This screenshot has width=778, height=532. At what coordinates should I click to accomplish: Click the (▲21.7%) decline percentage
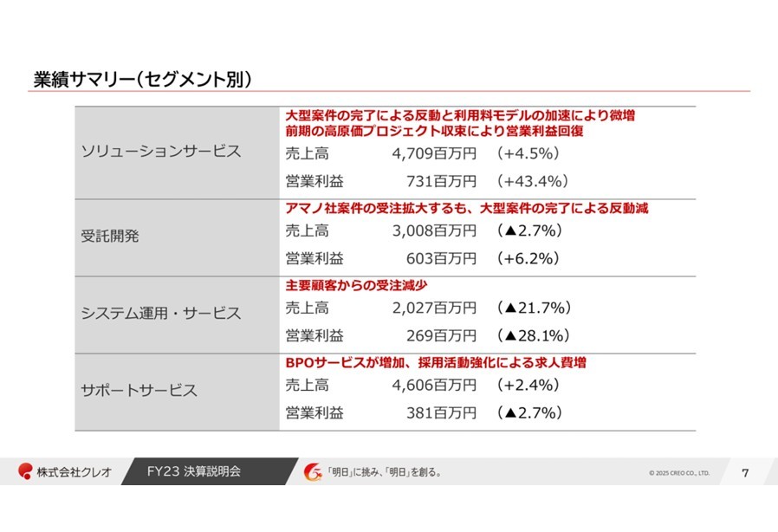(x=534, y=308)
